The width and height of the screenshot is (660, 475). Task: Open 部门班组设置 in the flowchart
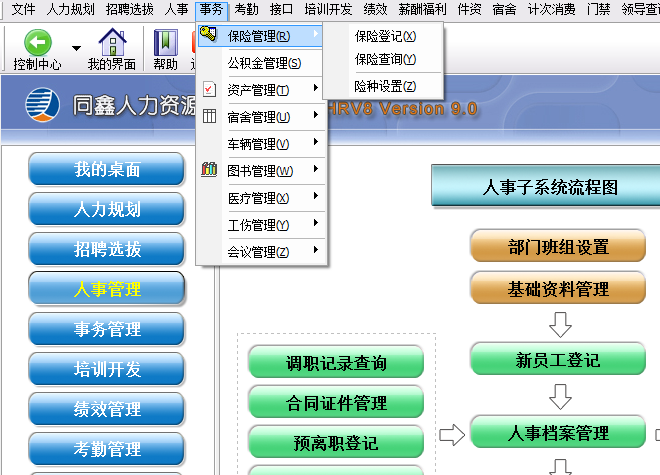(x=557, y=247)
